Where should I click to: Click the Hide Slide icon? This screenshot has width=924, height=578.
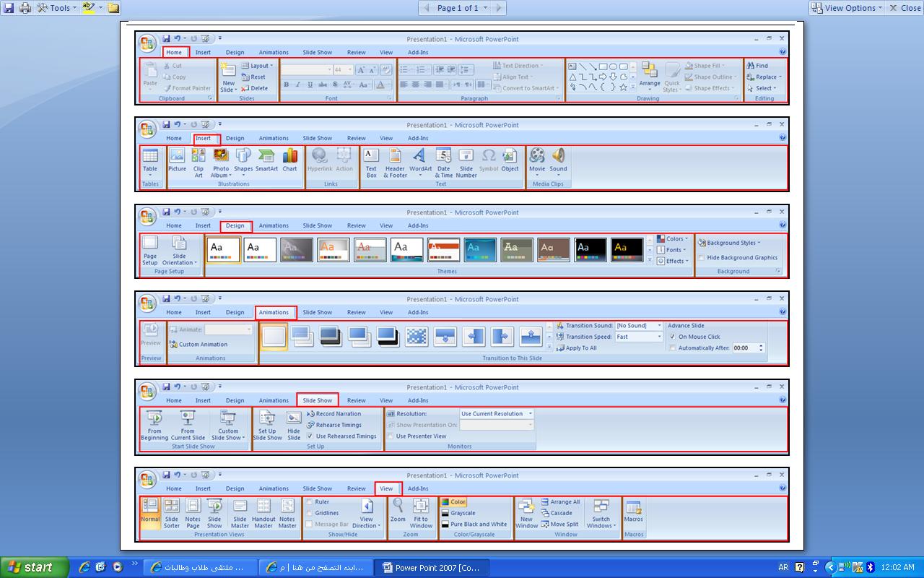click(x=294, y=418)
